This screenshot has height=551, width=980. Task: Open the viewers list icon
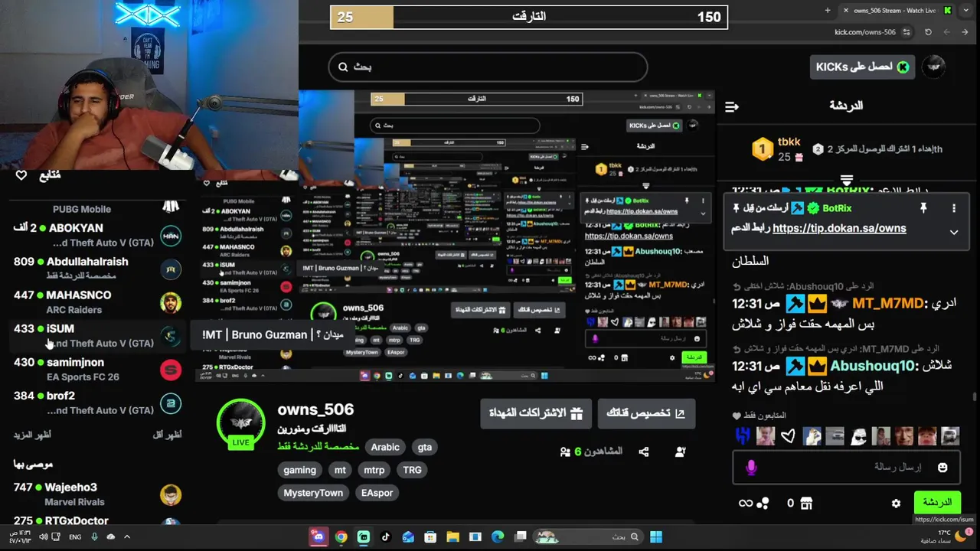pyautogui.click(x=565, y=452)
